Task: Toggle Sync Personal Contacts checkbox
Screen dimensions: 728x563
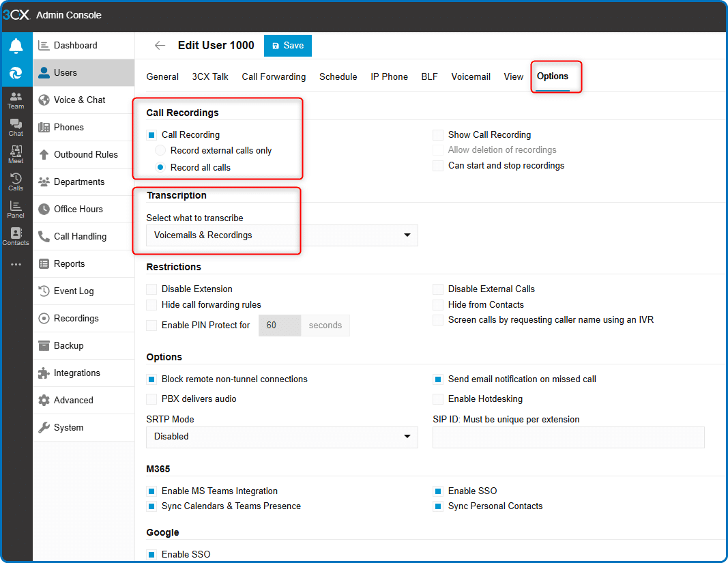Action: 438,506
